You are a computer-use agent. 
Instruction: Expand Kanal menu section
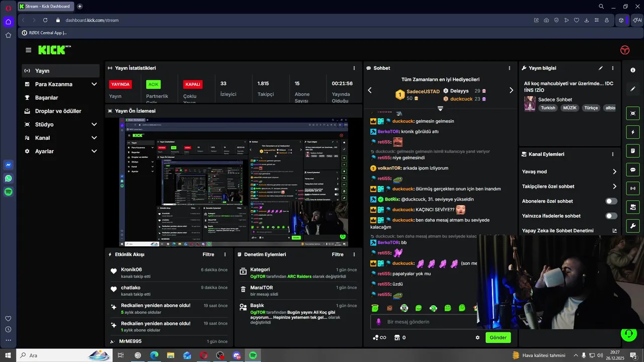click(94, 138)
